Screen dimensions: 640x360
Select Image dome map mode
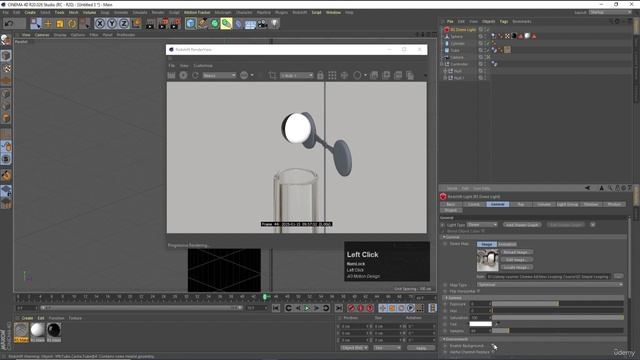pos(487,244)
